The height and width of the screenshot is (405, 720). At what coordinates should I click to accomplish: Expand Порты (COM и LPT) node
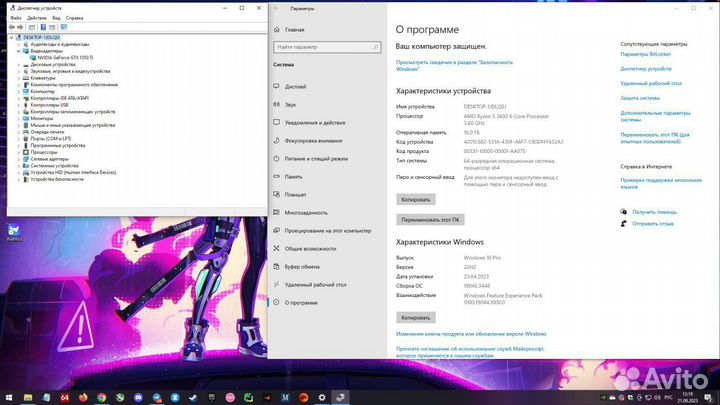(19, 139)
